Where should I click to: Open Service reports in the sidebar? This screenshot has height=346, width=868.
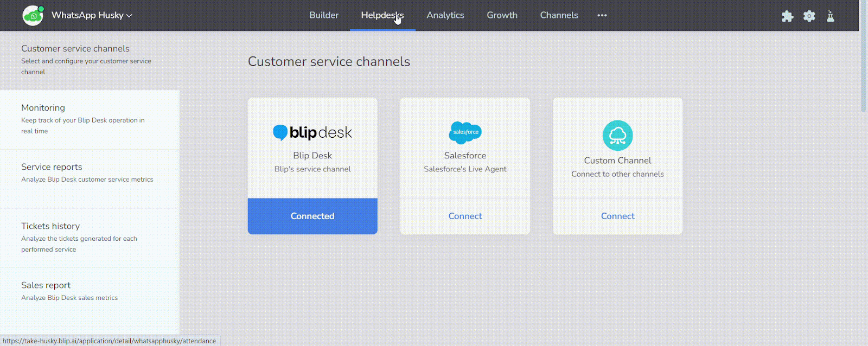click(x=90, y=179)
